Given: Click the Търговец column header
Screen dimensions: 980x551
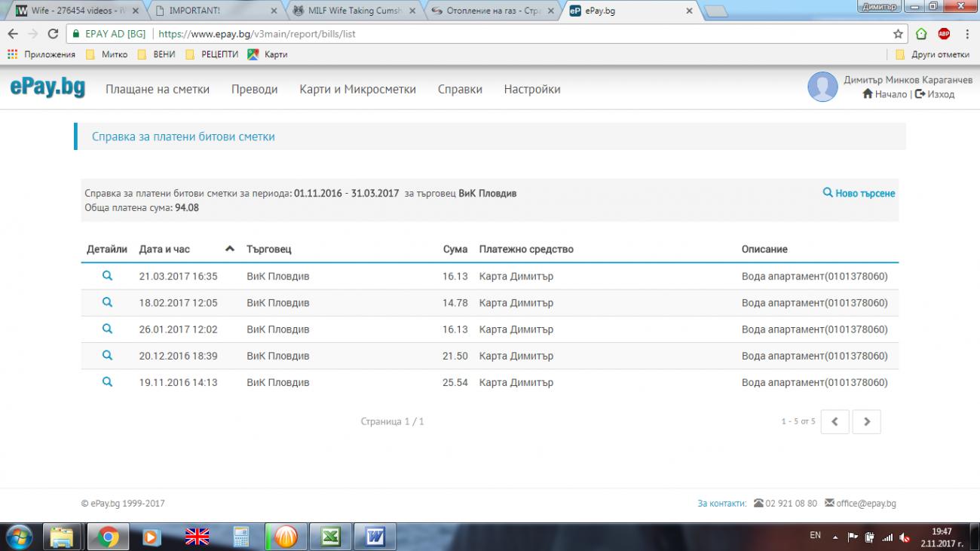Looking at the screenshot, I should tap(269, 249).
